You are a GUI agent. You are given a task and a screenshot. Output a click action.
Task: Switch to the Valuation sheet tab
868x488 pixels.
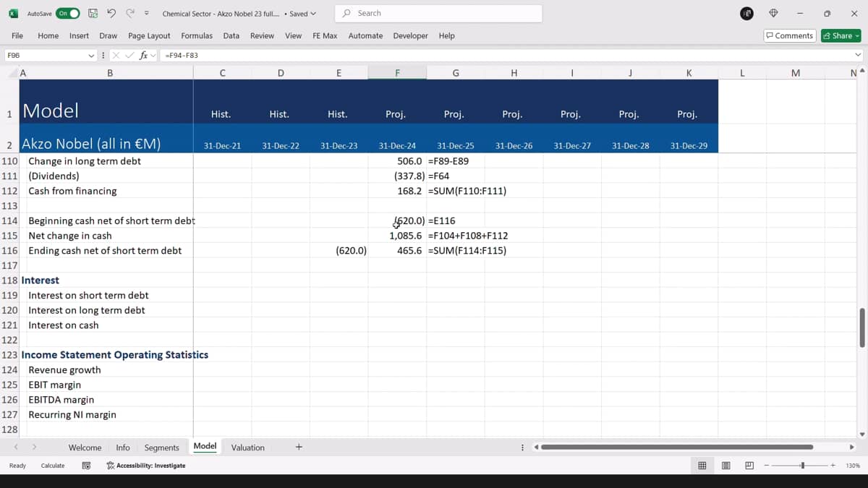coord(247,448)
